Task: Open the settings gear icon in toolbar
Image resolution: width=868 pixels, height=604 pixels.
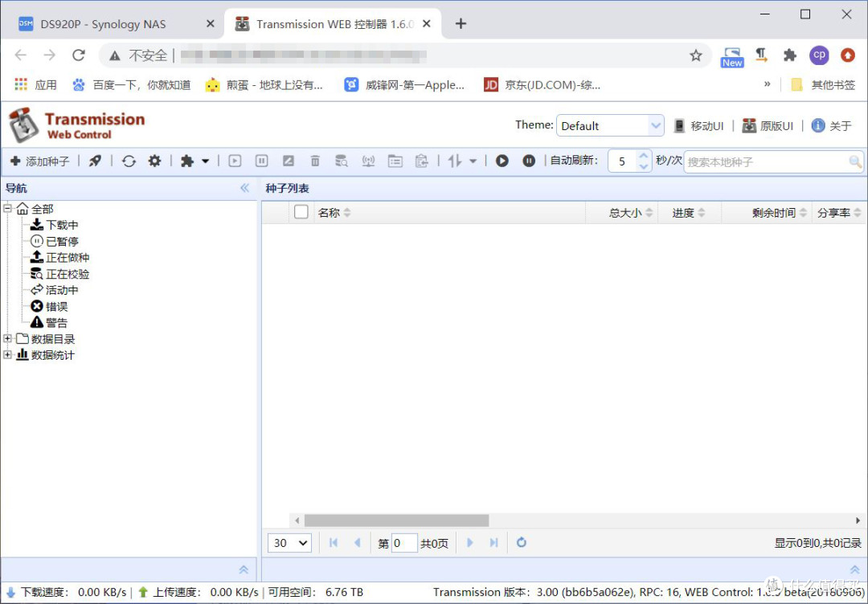Action: coord(154,161)
